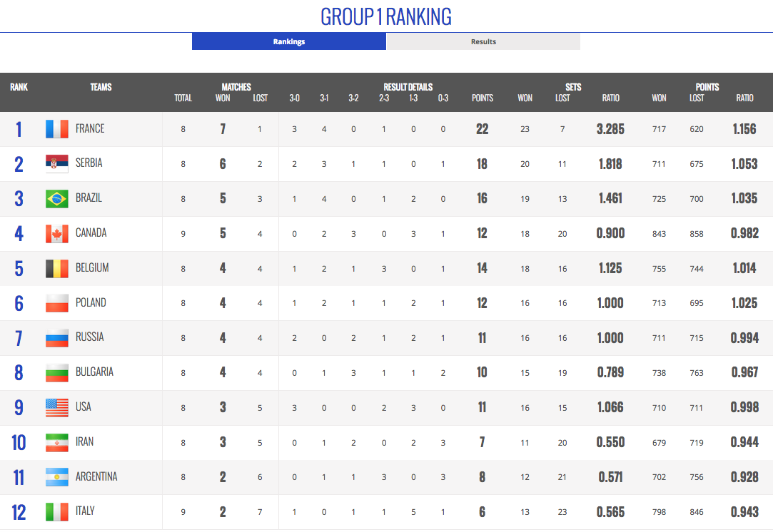This screenshot has width=773, height=532.
Task: Click the Russia flag icon
Action: pyautogui.click(x=56, y=338)
